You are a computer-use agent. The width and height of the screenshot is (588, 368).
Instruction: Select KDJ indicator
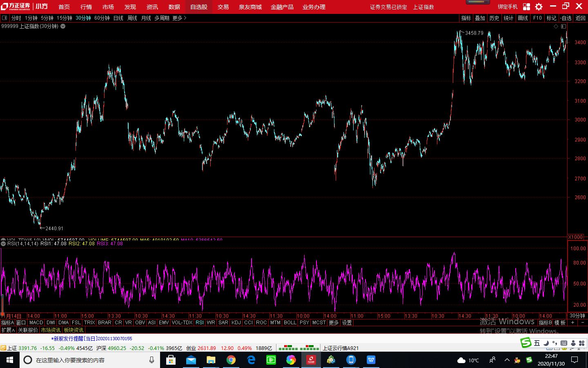pyautogui.click(x=236, y=323)
